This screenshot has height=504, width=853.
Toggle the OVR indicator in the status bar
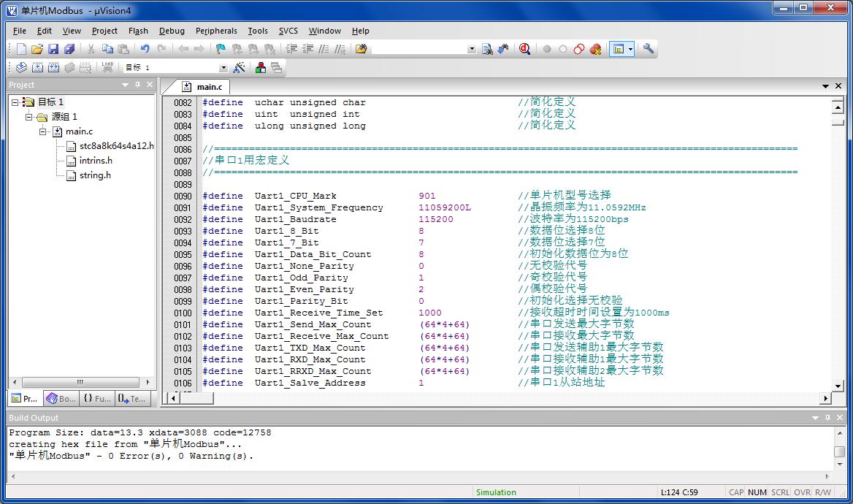point(802,492)
